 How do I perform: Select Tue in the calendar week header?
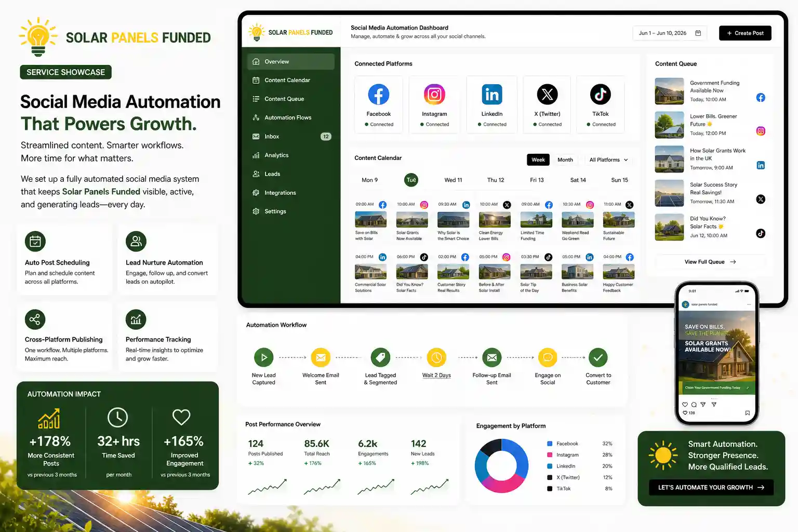(411, 180)
